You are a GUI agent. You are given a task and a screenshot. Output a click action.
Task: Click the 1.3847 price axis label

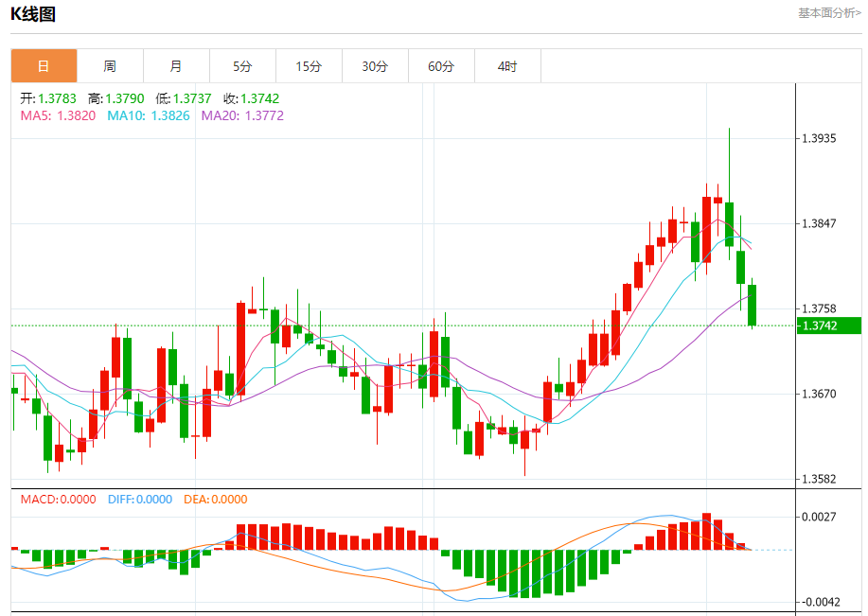[x=819, y=223]
